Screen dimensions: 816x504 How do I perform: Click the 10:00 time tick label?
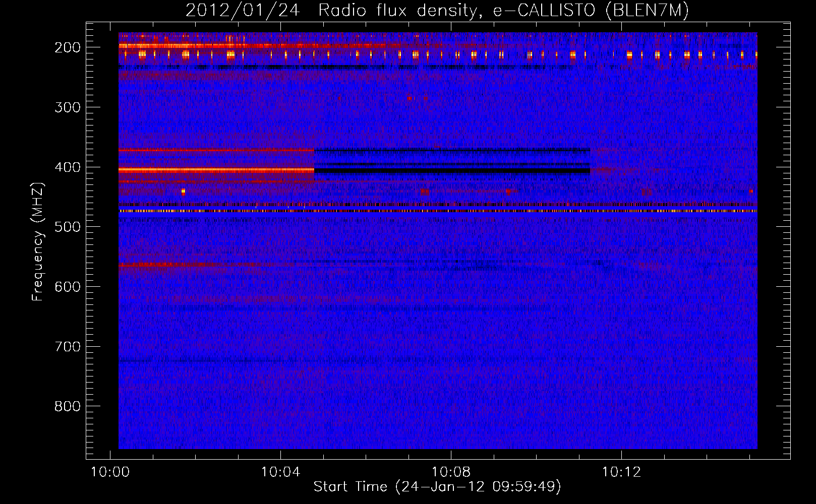110,472
